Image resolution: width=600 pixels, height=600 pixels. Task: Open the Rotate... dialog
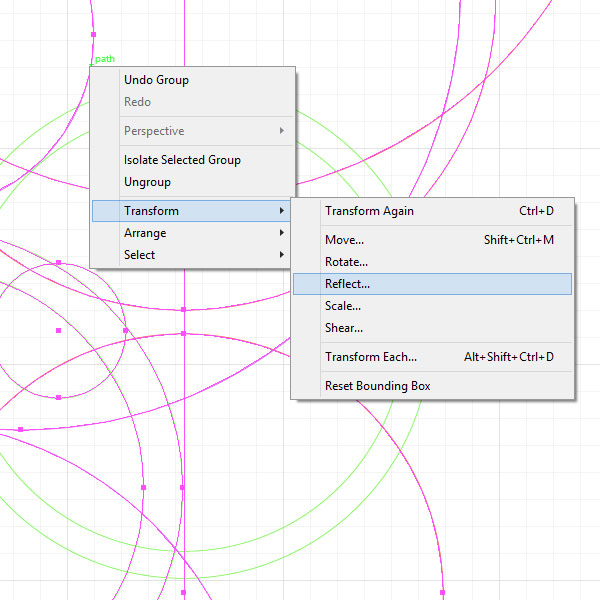tap(432, 262)
